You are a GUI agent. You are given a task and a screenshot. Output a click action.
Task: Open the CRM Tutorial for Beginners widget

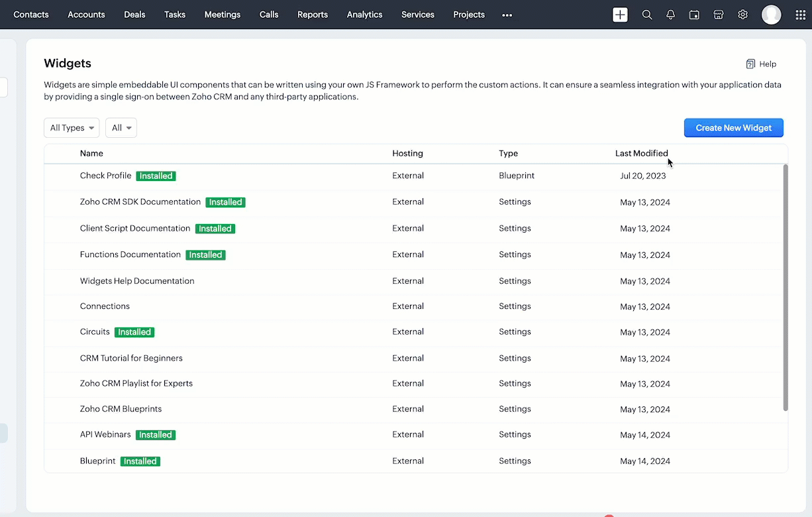pos(131,358)
